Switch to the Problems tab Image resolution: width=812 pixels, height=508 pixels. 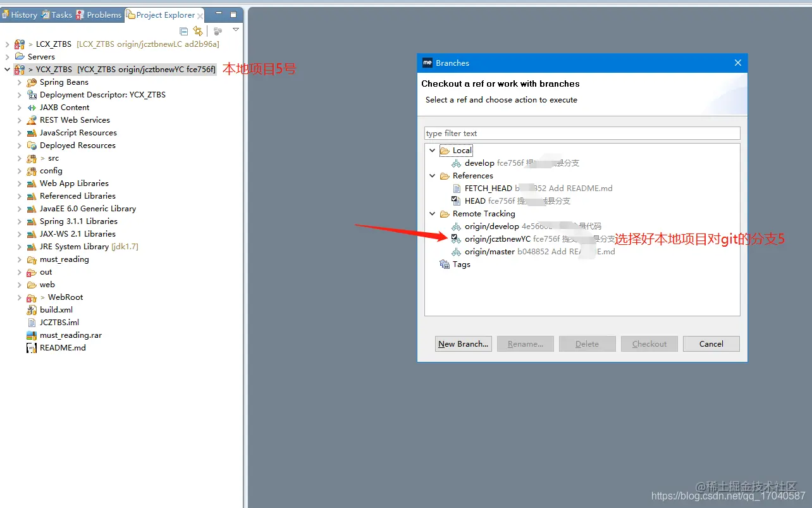pos(99,15)
